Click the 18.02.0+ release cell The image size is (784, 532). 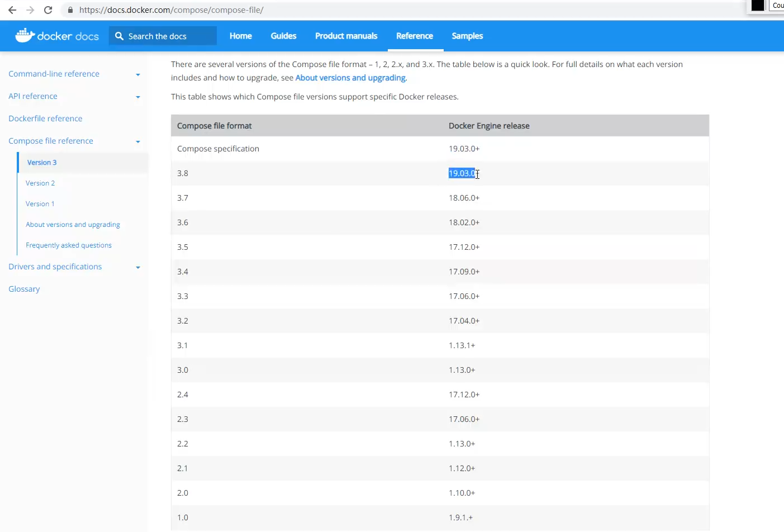(x=464, y=222)
